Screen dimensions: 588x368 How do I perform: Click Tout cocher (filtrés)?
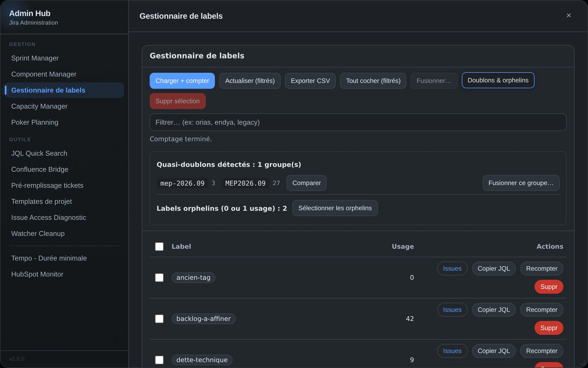point(373,81)
